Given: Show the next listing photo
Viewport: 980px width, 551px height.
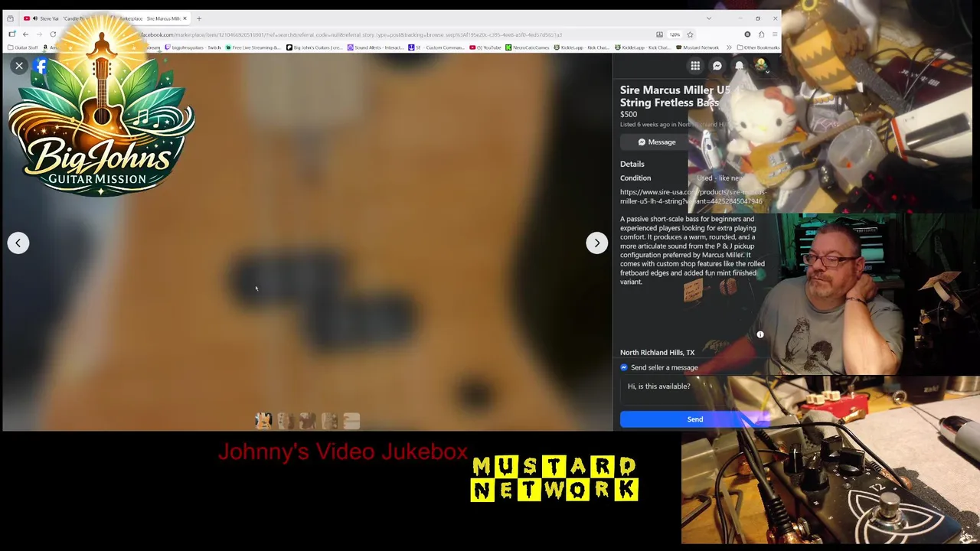Looking at the screenshot, I should [597, 243].
